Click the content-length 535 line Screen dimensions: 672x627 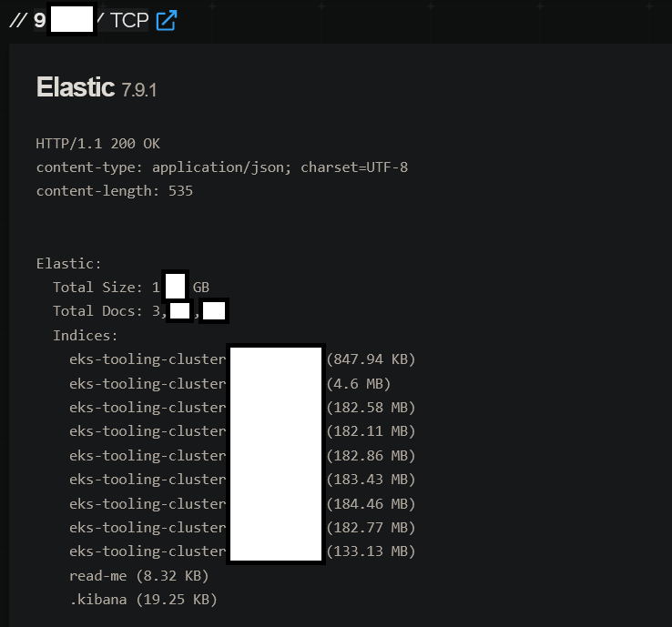coord(115,191)
